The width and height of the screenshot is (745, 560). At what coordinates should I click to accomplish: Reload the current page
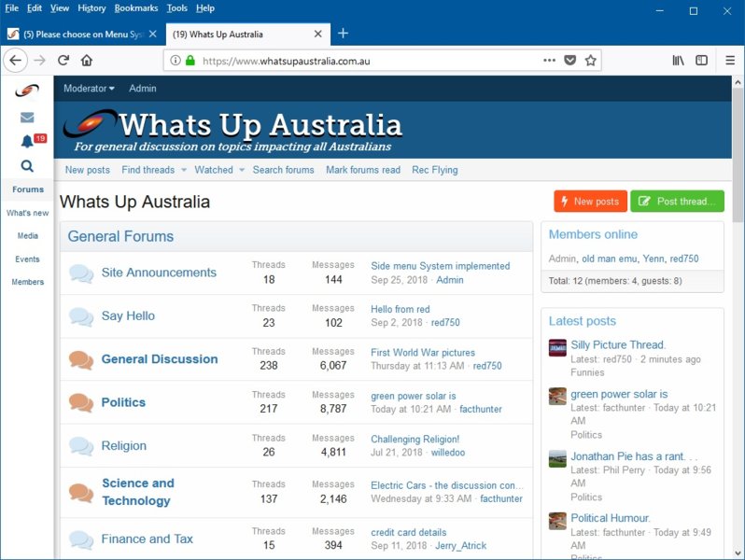[63, 61]
